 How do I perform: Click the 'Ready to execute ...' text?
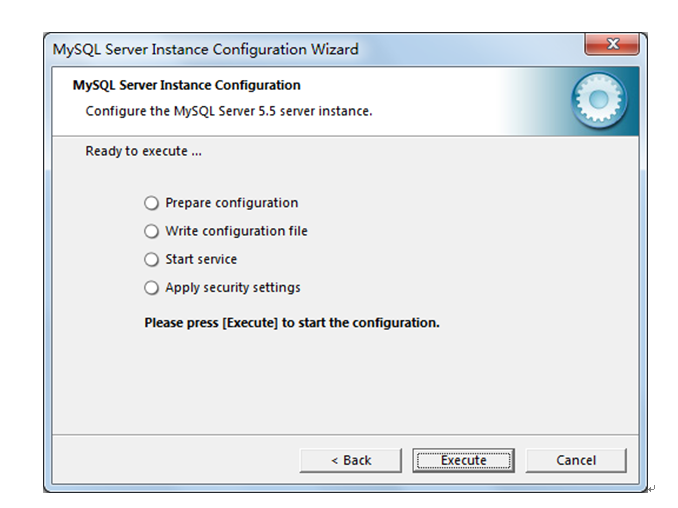coord(144,151)
